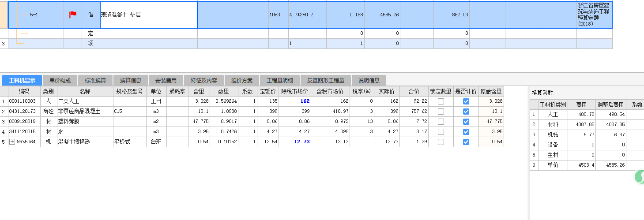
Task: Click the 定 row type cell
Action: [90, 34]
